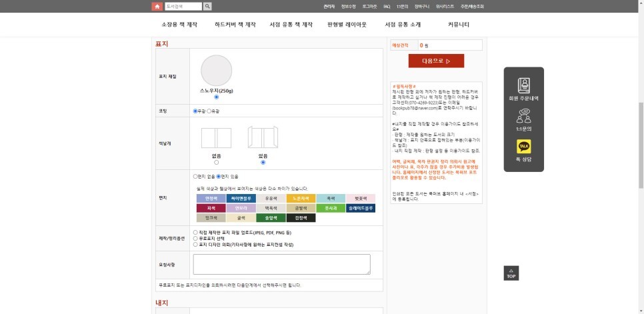
Task: Click the no-flap book illustration
Action: 217,138
